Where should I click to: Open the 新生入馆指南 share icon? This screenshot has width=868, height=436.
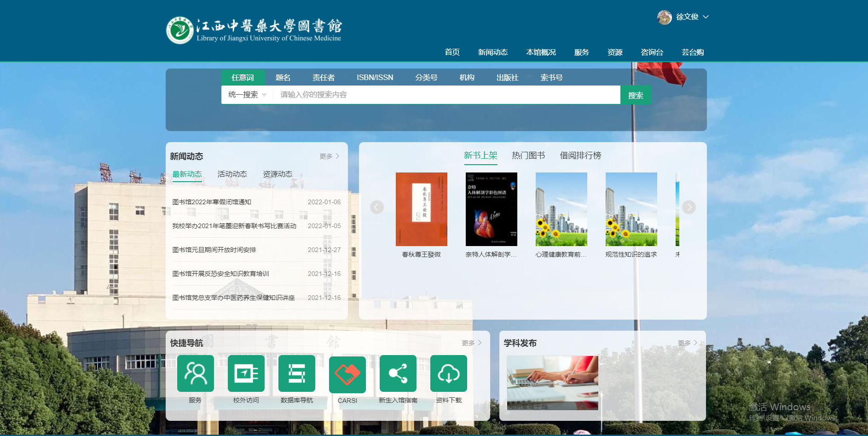(x=398, y=373)
